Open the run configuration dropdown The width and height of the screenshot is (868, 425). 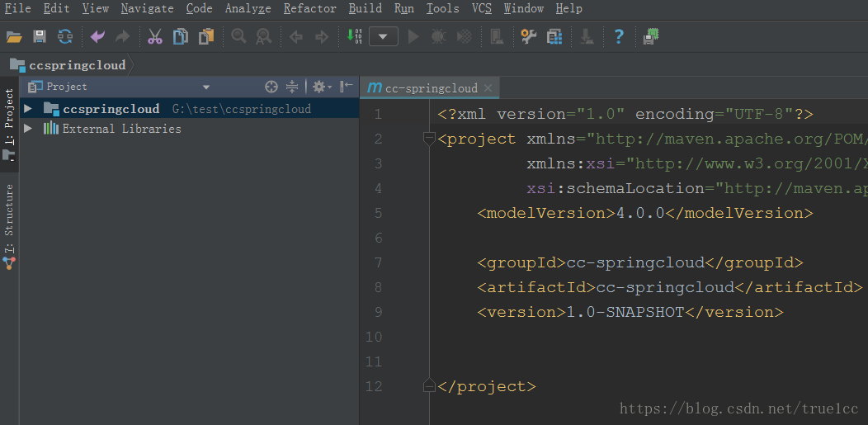point(384,37)
